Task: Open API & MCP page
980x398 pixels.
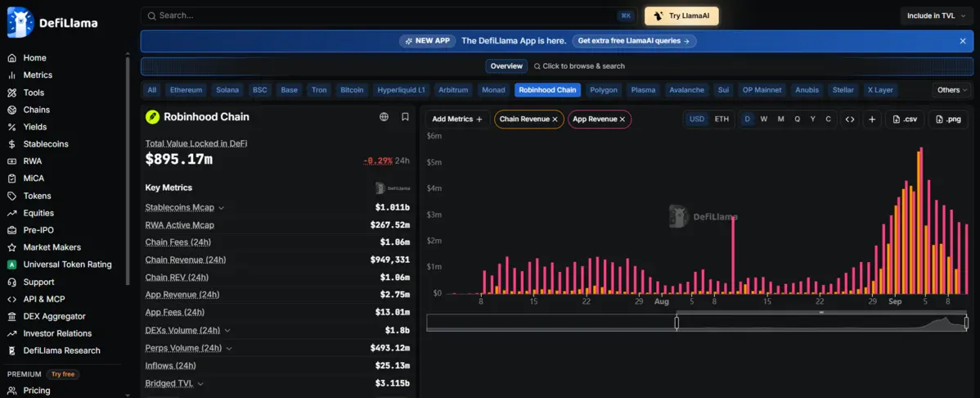Action: pos(43,299)
